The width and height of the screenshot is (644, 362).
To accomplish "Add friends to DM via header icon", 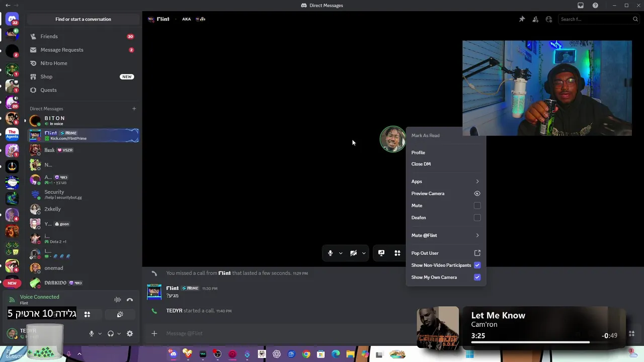I will point(535,19).
